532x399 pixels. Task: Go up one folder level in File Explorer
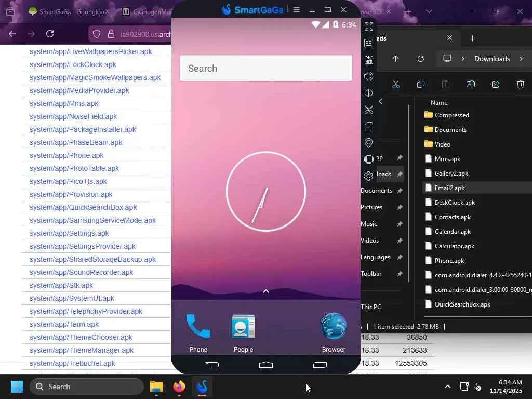click(395, 59)
